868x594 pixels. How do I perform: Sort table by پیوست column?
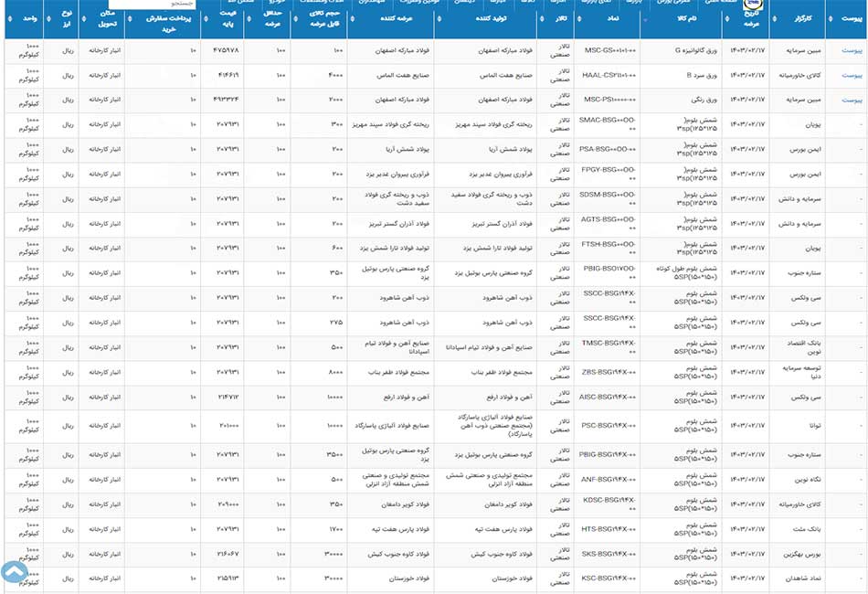(x=846, y=19)
